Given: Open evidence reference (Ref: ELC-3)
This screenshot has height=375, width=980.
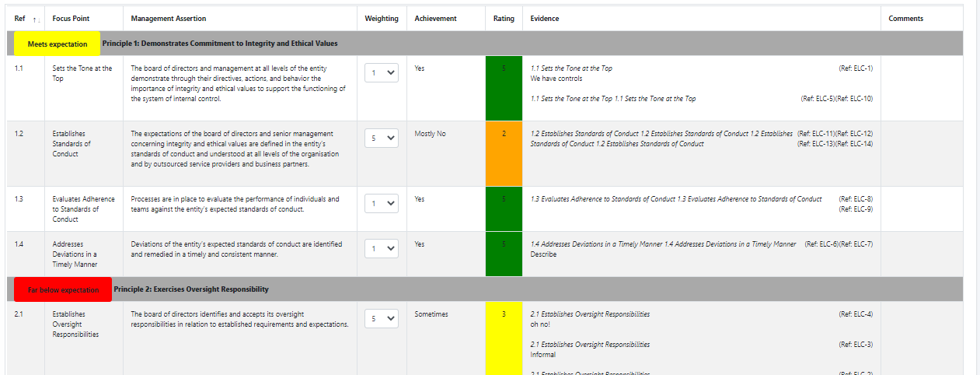Looking at the screenshot, I should click(x=856, y=344).
